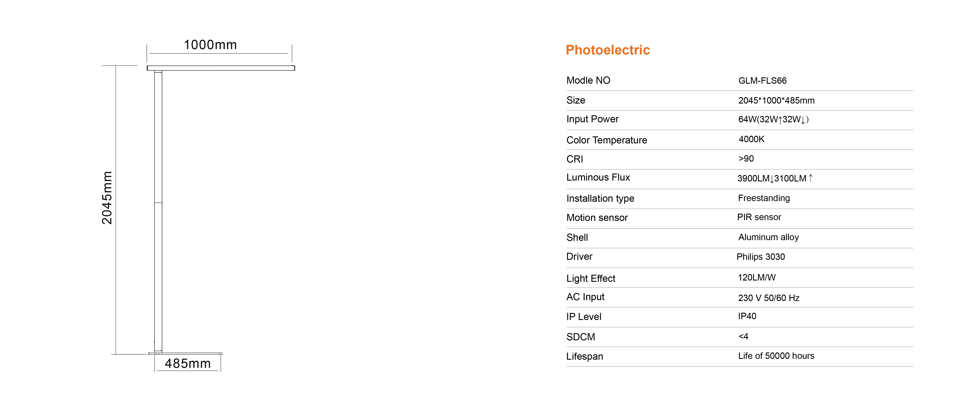Click the 485mm base dimension label
Viewport: 980px width, 393px height.
pos(188,363)
